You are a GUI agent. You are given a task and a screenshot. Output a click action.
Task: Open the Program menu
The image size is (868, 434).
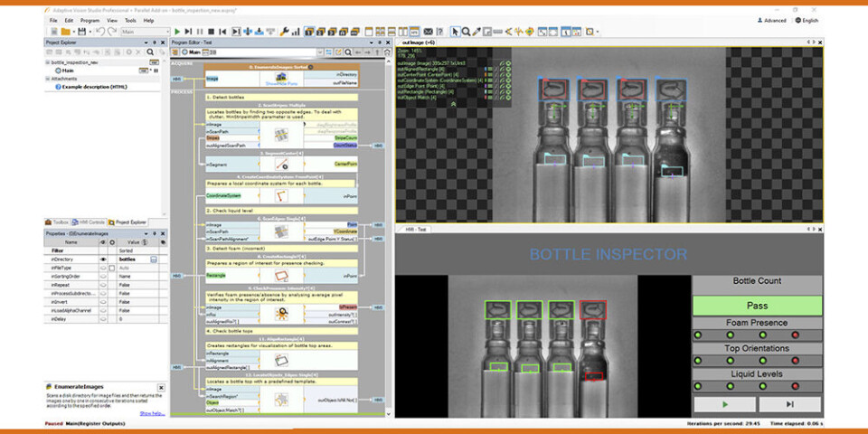90,21
